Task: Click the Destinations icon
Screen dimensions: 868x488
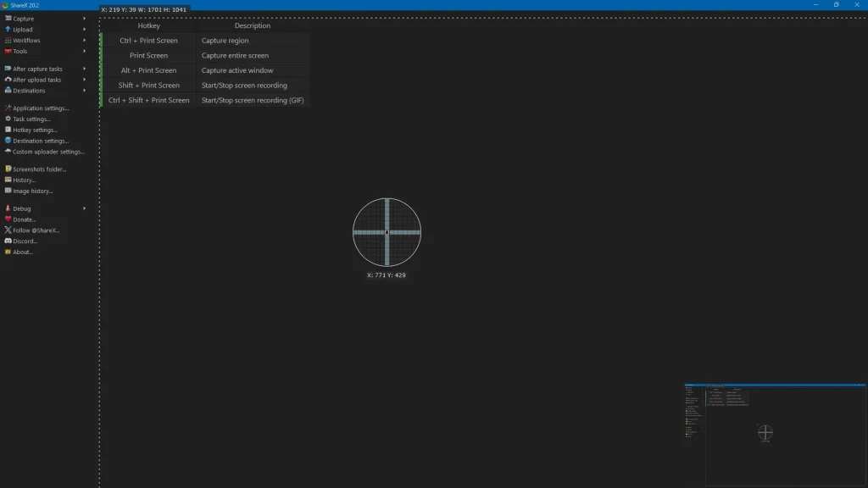Action: click(x=8, y=90)
